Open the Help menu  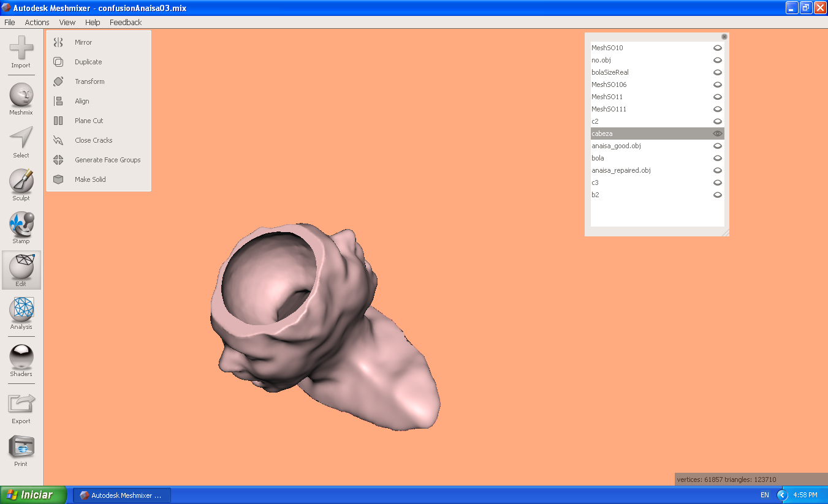click(93, 22)
